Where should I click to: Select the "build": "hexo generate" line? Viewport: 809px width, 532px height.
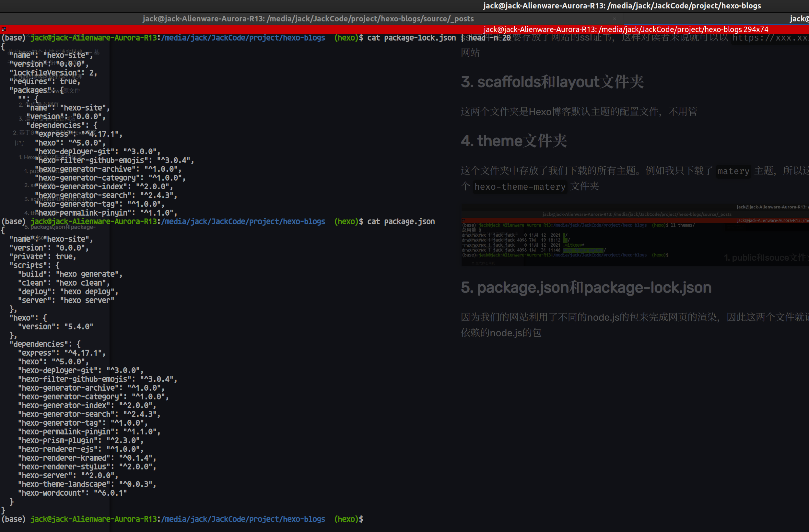[70, 274]
